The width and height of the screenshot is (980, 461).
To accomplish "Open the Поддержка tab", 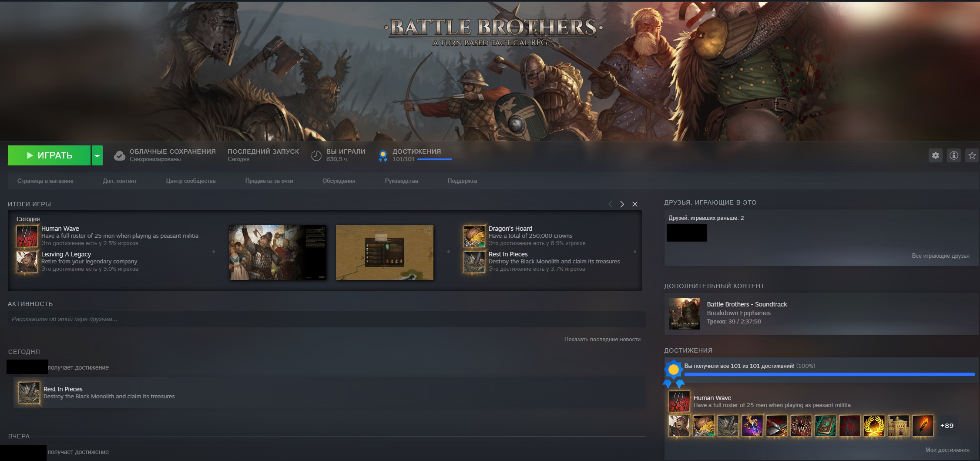I will [x=462, y=181].
